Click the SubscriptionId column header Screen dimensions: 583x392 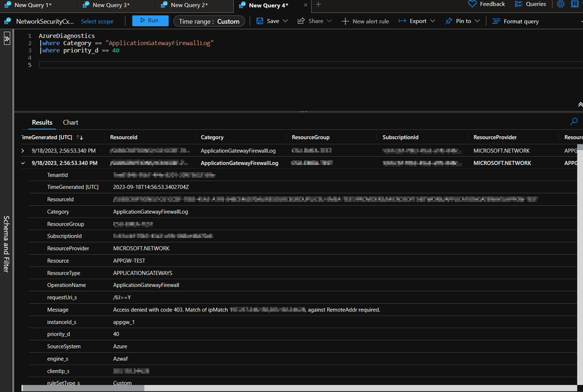pos(400,138)
